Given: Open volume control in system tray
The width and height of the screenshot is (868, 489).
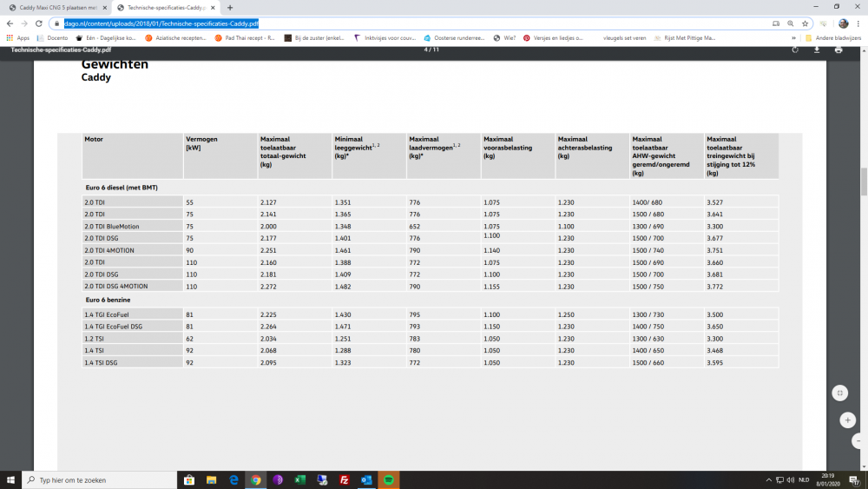Looking at the screenshot, I should pos(791,479).
